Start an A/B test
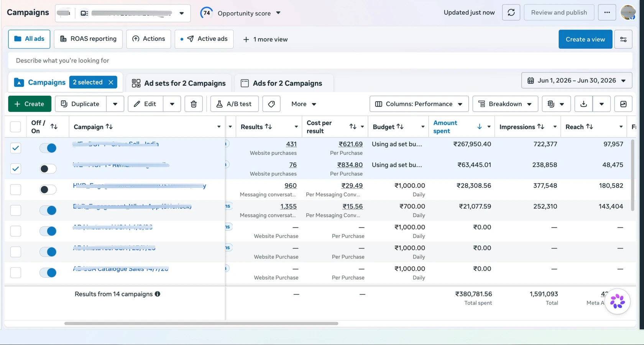The image size is (644, 345). 234,104
